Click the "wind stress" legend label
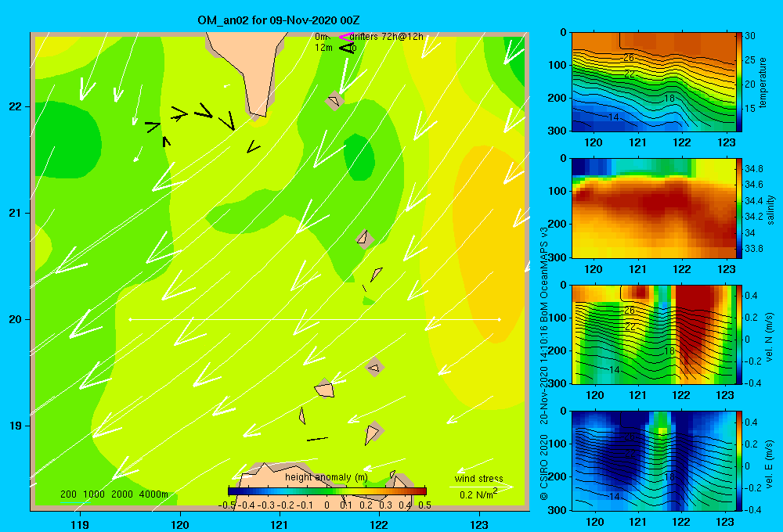783x532 pixels. pos(479,478)
